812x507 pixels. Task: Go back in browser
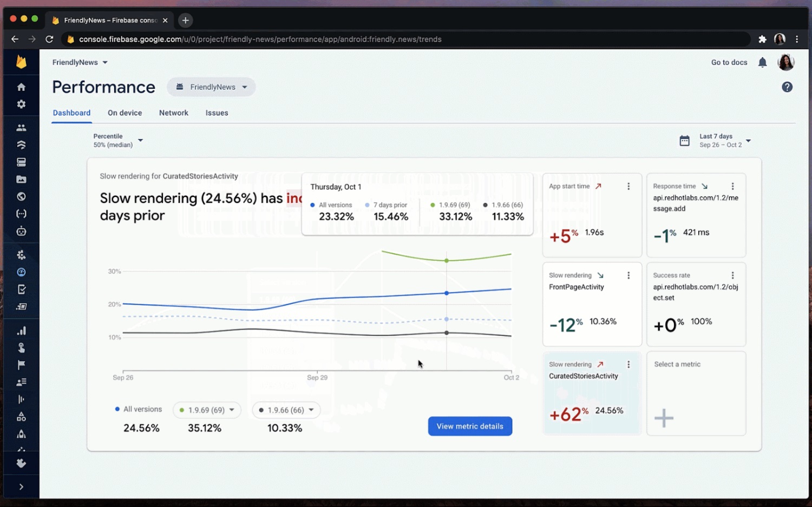point(15,39)
